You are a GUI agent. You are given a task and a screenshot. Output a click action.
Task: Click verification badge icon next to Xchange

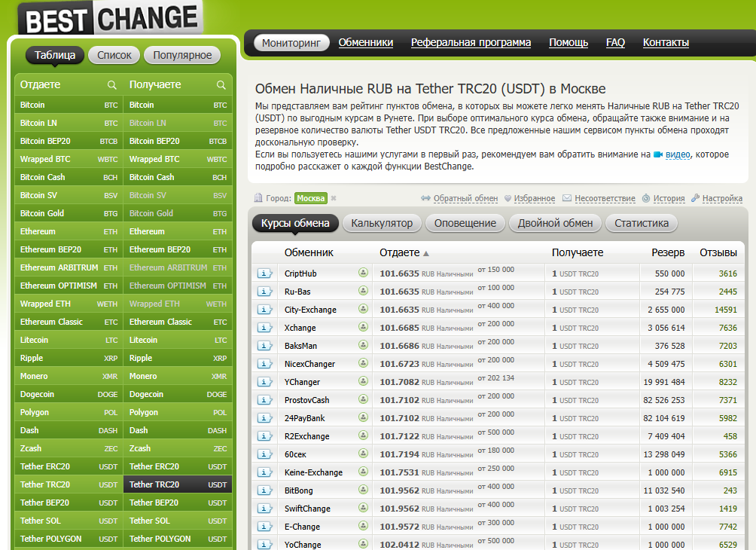coord(364,327)
